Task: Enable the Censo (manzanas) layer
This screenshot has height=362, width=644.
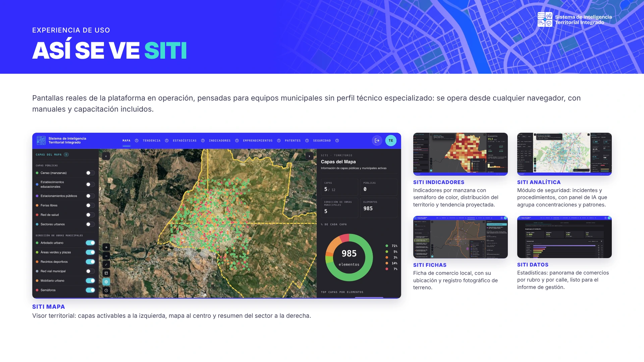Action: (x=90, y=173)
